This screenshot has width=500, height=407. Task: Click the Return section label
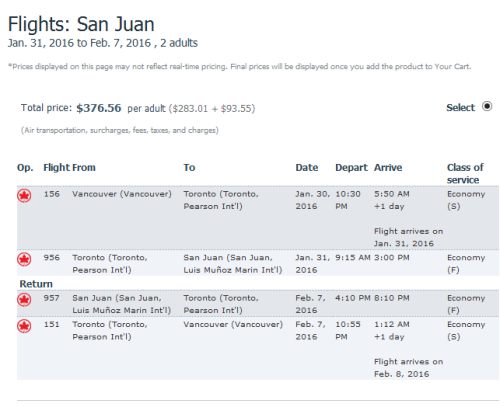tap(36, 284)
